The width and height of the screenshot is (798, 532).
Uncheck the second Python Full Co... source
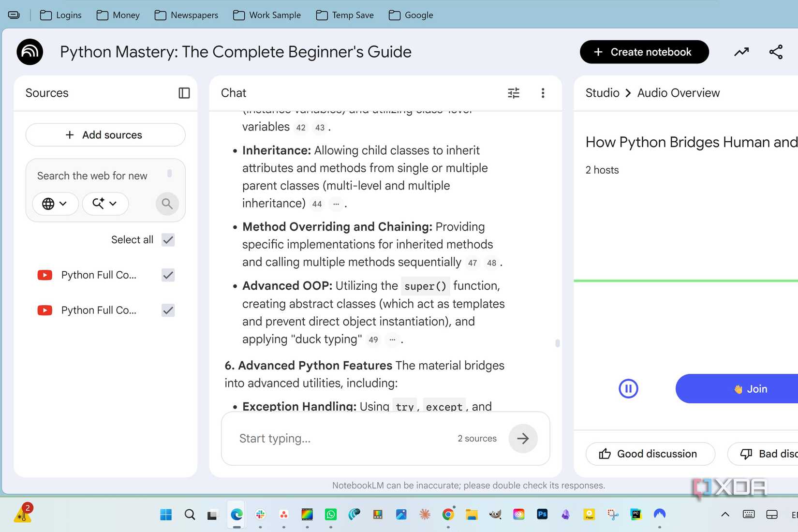168,310
